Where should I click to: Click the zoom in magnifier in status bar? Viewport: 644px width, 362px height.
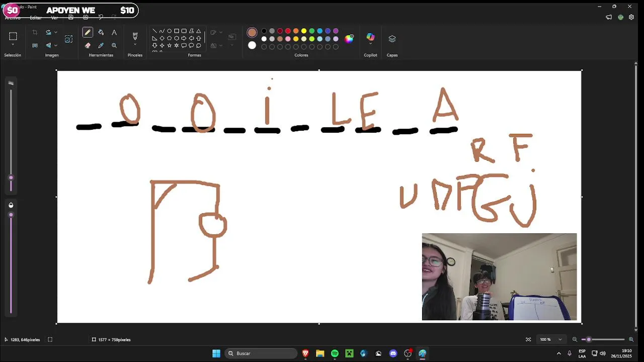[x=631, y=339]
